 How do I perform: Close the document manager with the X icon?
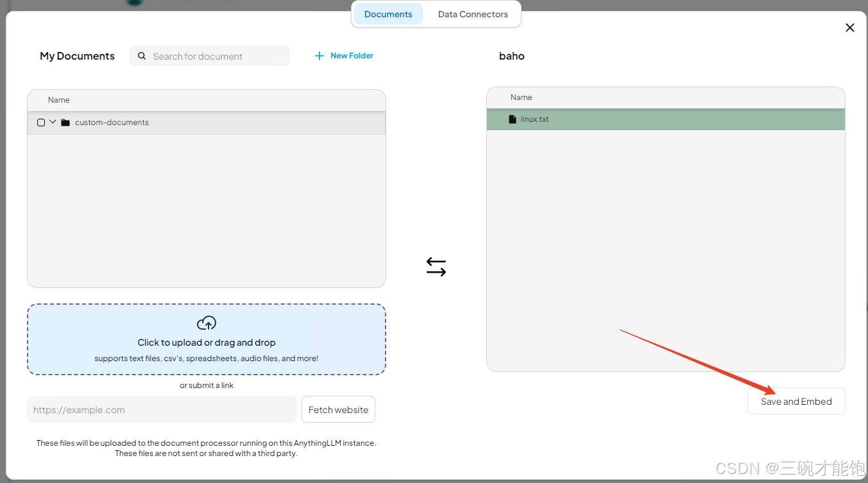pos(849,28)
